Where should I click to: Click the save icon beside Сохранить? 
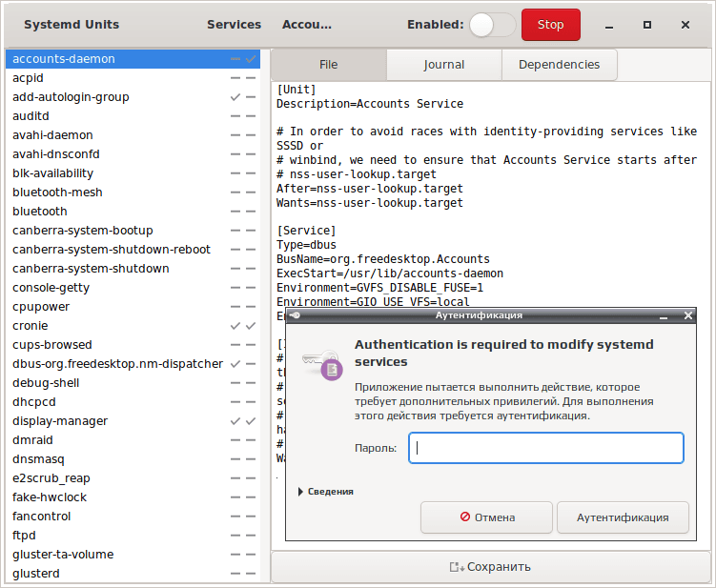[457, 567]
